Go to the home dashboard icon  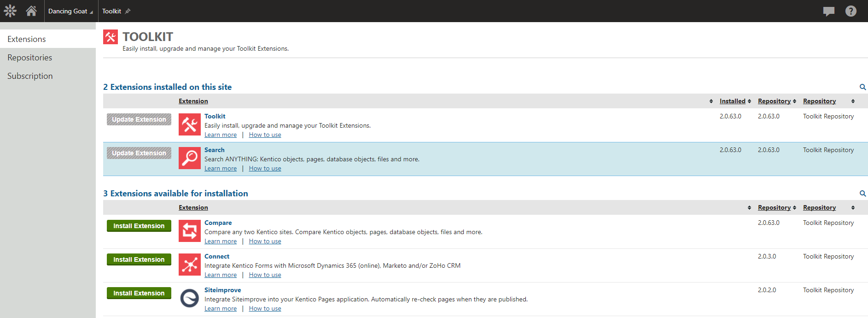31,11
